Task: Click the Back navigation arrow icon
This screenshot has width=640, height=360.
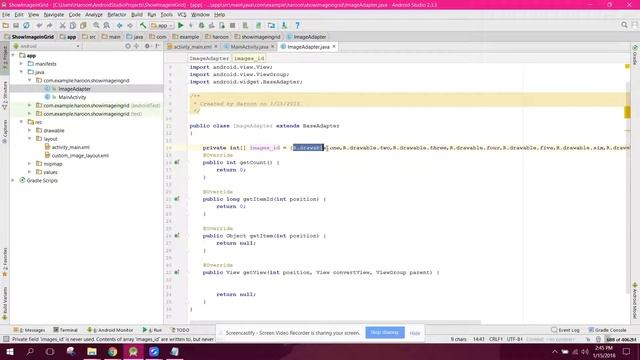Action: [x=120, y=25]
